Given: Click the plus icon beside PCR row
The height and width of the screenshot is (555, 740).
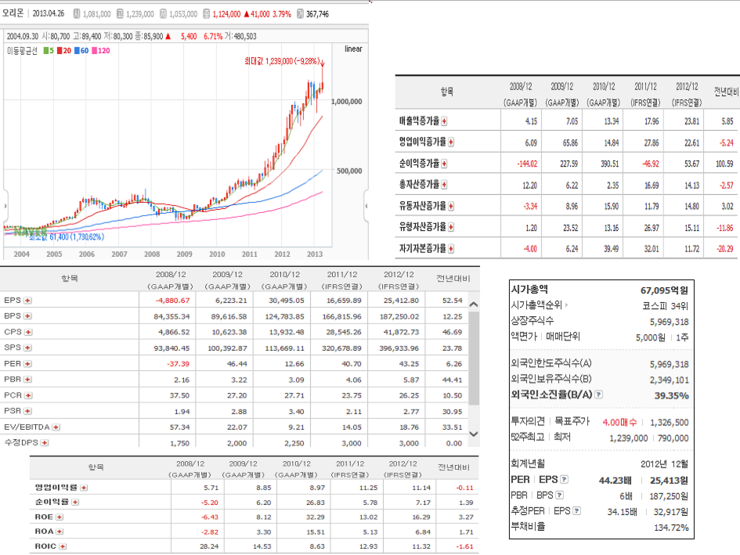Looking at the screenshot, I should pyautogui.click(x=28, y=395).
